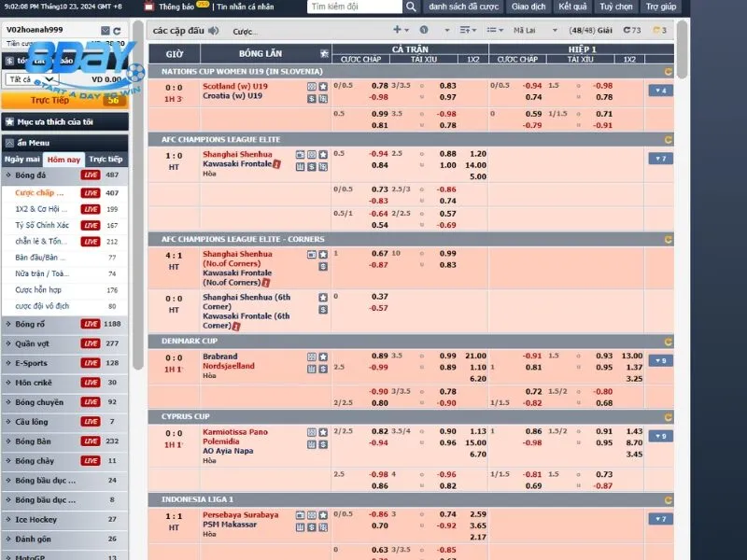Favorite the Shanghai Shenhua vs Kawasaki Frontale match
Image resolution: width=747 pixels, height=560 pixels.
(323, 155)
